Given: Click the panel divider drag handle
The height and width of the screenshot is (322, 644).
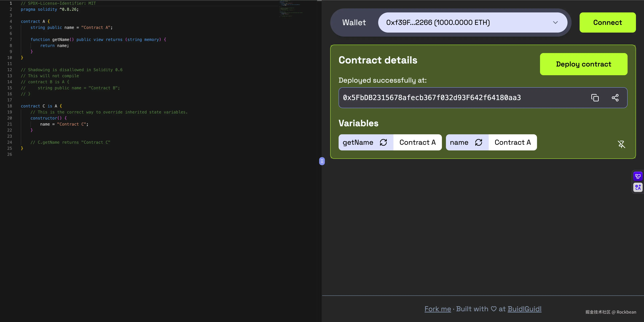Looking at the screenshot, I should click(x=322, y=161).
